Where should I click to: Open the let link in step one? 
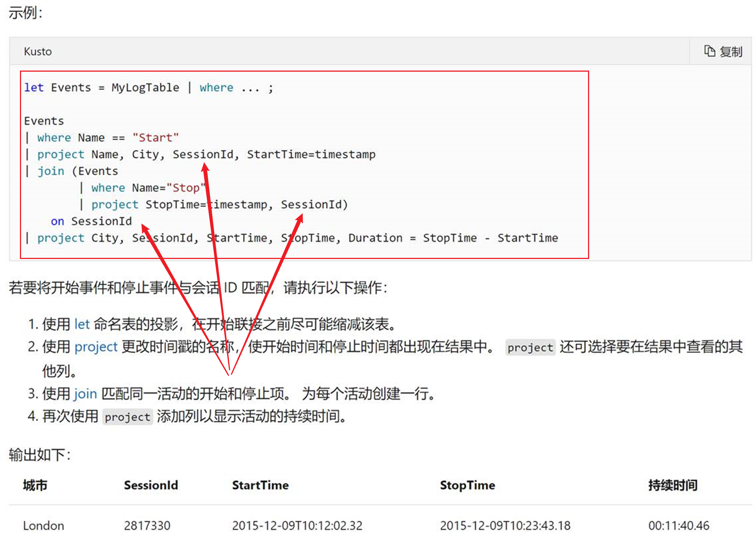pos(82,324)
